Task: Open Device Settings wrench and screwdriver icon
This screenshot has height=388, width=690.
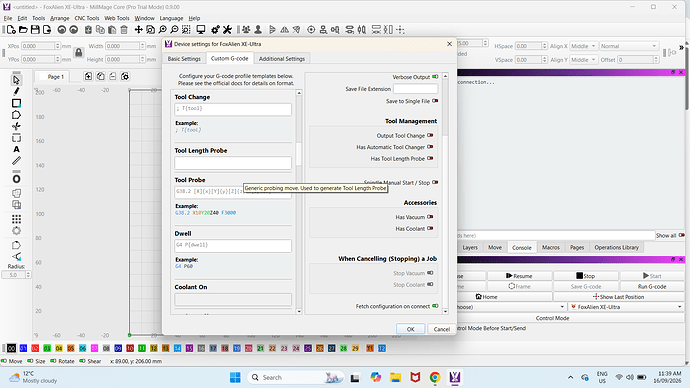Action: pyautogui.click(x=227, y=29)
